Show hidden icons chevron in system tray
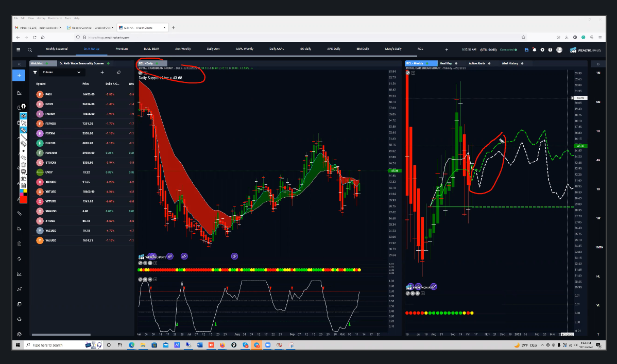This screenshot has width=617, height=364. pos(542,345)
